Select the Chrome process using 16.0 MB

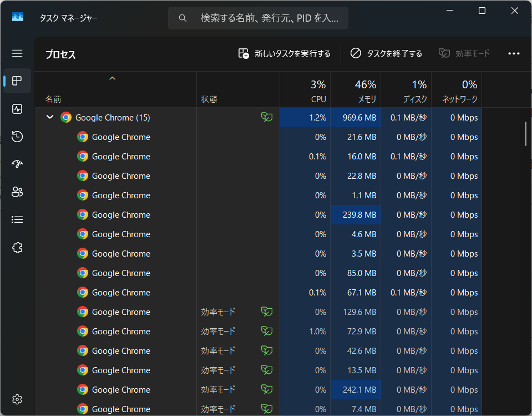tap(258, 156)
